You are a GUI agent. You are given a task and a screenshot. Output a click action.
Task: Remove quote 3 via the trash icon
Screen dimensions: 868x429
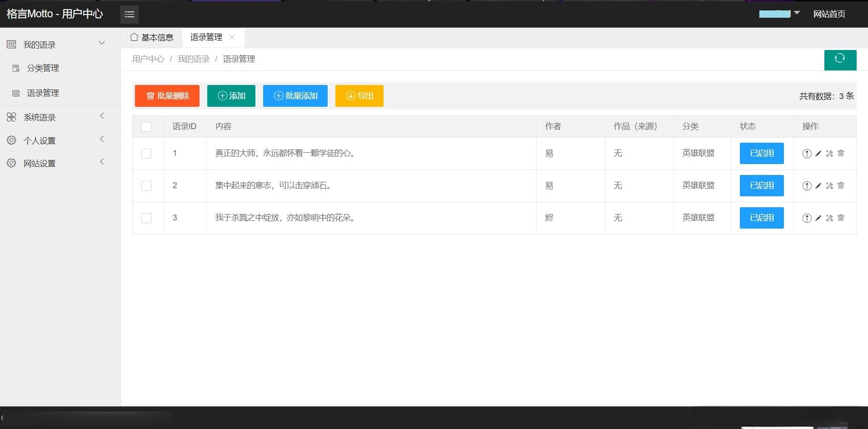[841, 218]
